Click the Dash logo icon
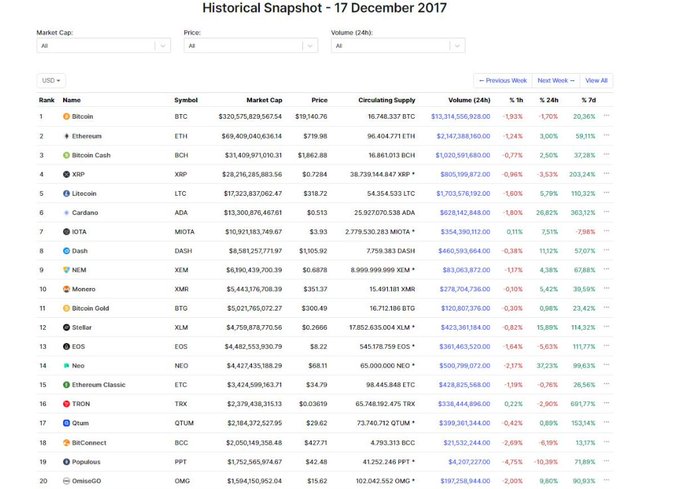679x489 pixels. (x=66, y=251)
